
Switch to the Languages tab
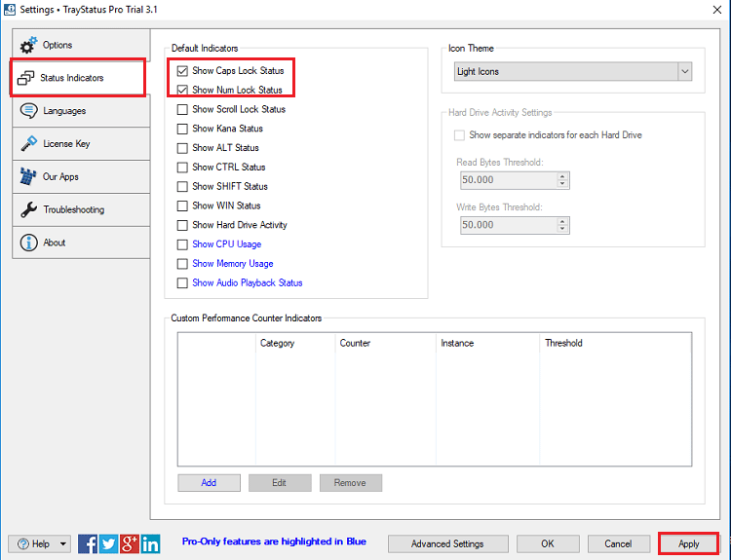[81, 111]
